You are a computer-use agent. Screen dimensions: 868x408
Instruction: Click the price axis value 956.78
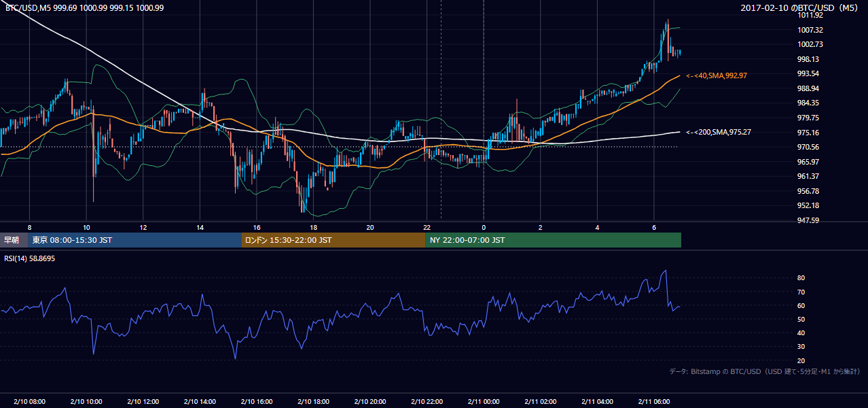808,191
